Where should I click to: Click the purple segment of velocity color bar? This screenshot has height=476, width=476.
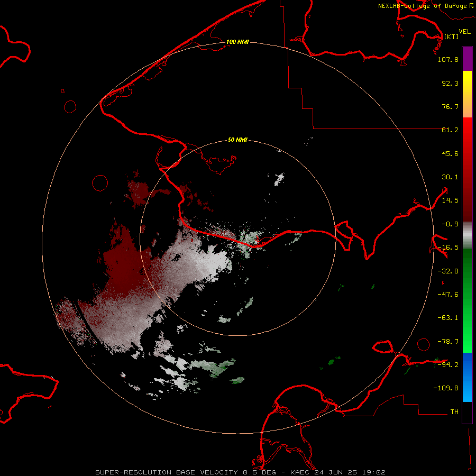coord(467,59)
